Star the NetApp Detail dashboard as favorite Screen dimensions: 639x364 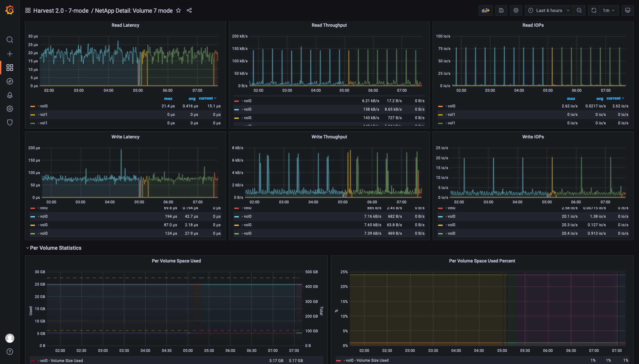coord(178,10)
